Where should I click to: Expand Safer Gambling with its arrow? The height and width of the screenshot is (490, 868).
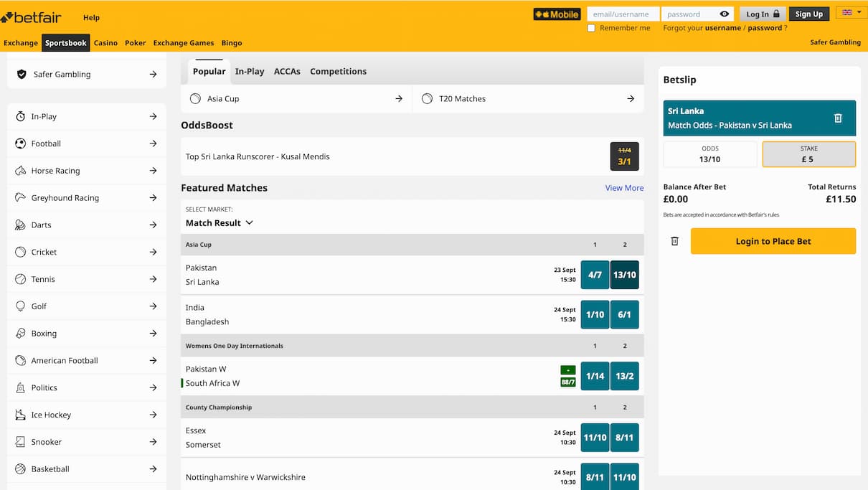(153, 74)
